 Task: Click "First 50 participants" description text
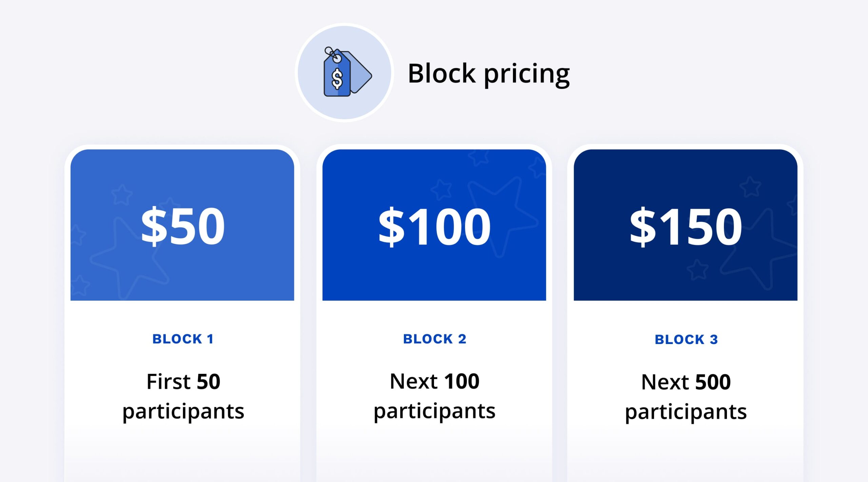point(183,396)
